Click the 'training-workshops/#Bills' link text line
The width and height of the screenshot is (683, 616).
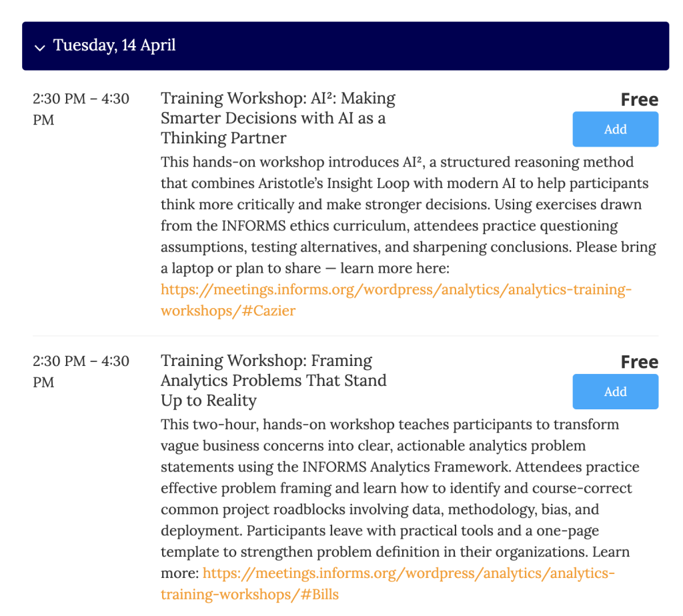click(249, 595)
